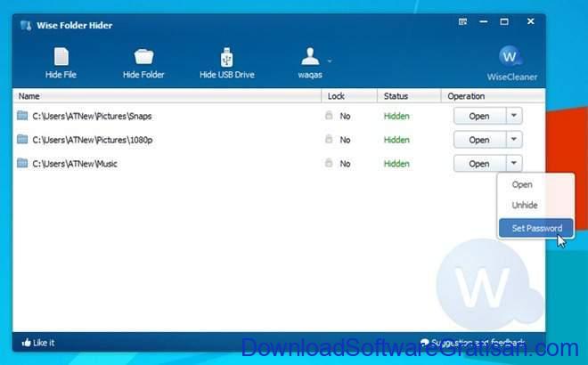Maximize the Wise Folder Hider window
The image size is (588, 365).
[504, 21]
